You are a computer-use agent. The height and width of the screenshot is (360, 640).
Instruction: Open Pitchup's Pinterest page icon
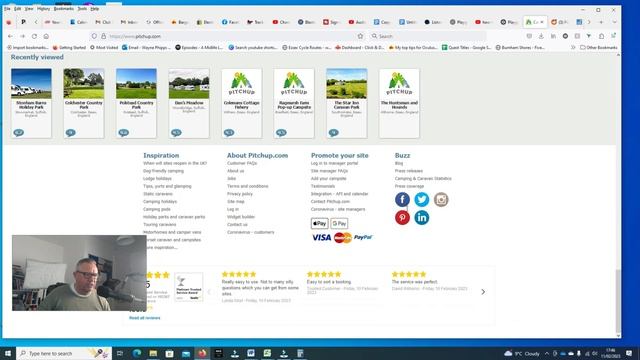tap(402, 218)
